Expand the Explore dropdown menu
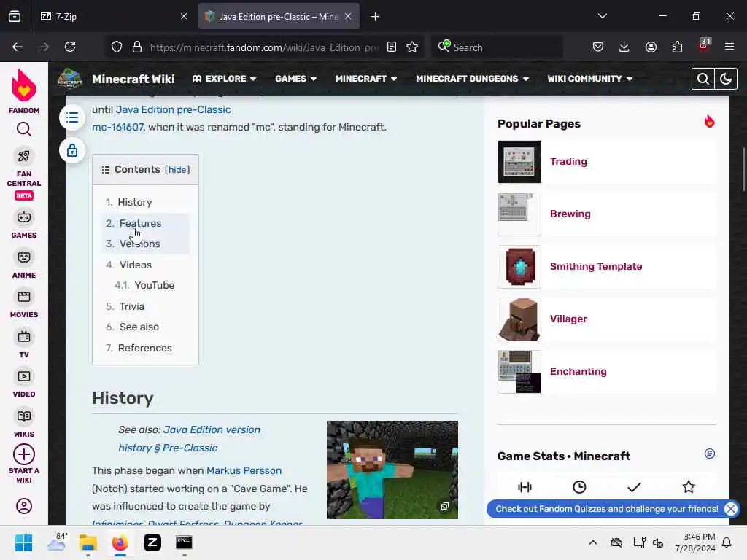 coord(224,79)
